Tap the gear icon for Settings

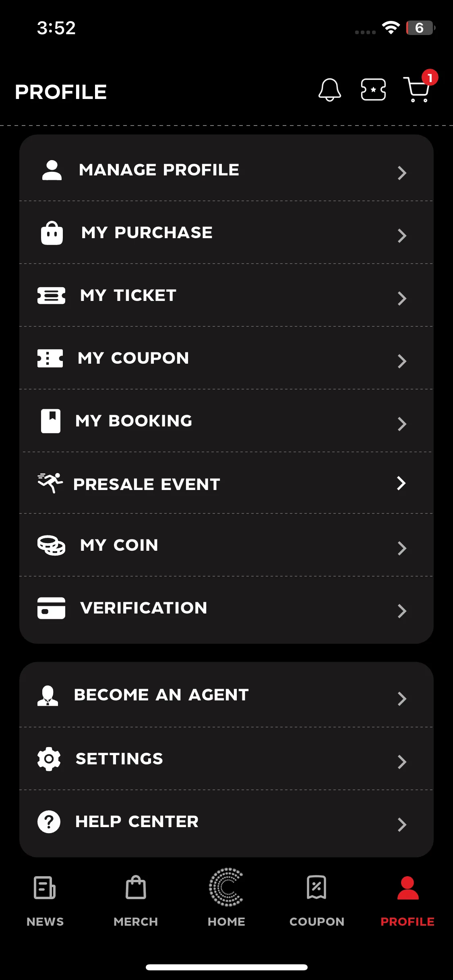click(49, 759)
